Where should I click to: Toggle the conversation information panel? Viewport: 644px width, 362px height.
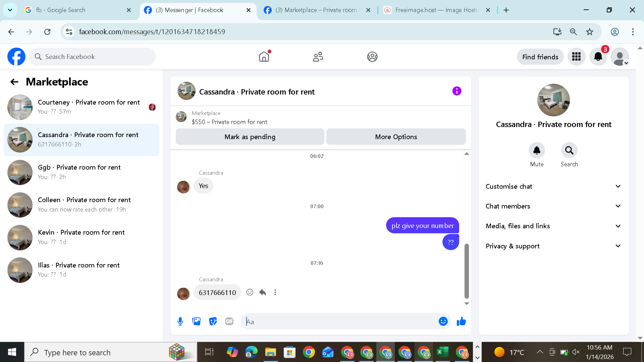tap(457, 91)
